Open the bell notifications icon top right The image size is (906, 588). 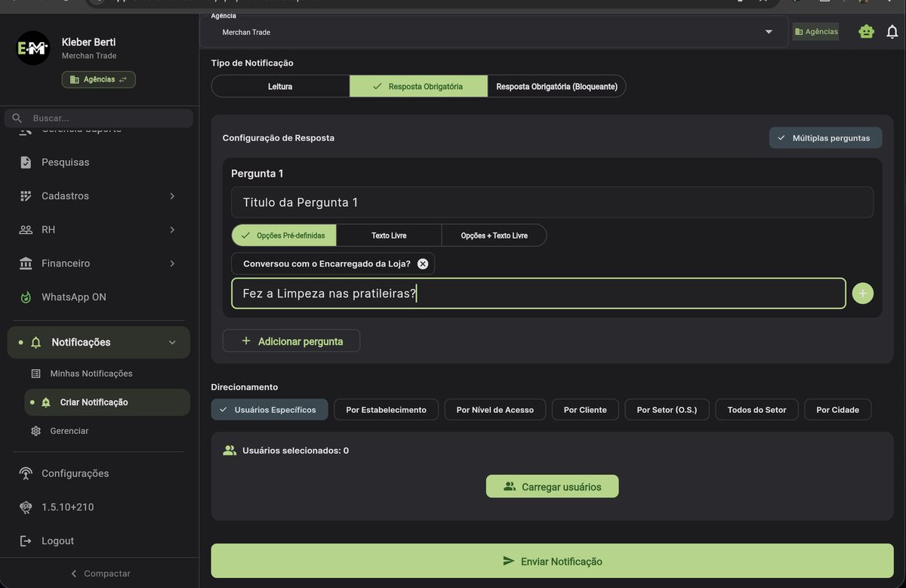point(892,31)
